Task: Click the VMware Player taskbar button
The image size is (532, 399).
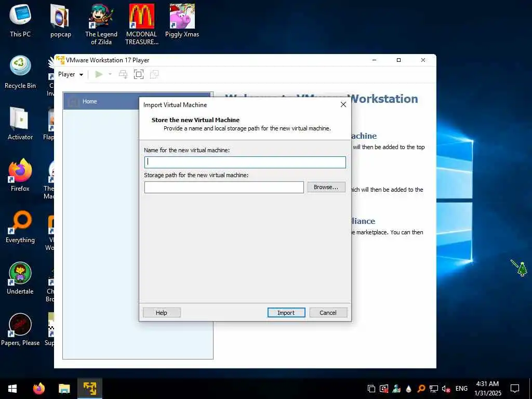Action: point(90,389)
